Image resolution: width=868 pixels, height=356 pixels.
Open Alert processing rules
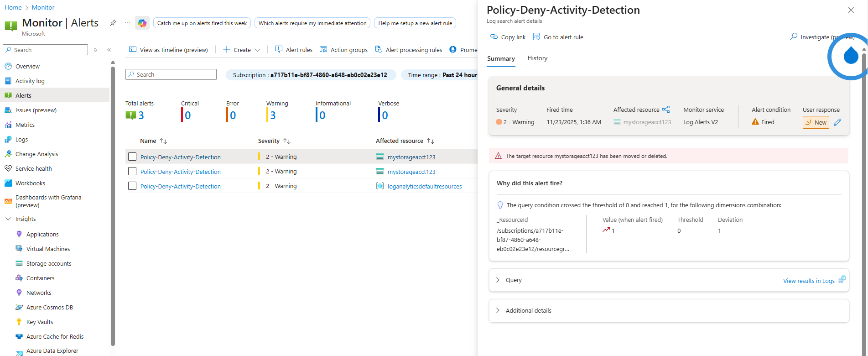[408, 50]
